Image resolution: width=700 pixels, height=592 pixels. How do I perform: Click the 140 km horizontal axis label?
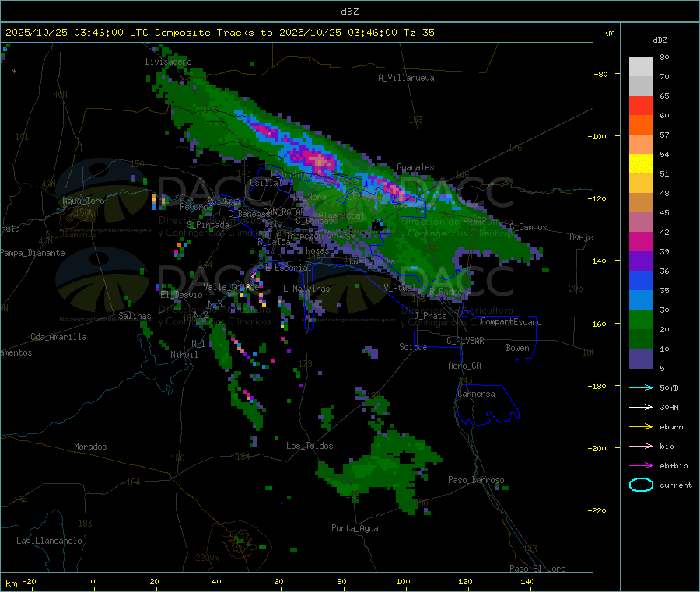click(527, 581)
